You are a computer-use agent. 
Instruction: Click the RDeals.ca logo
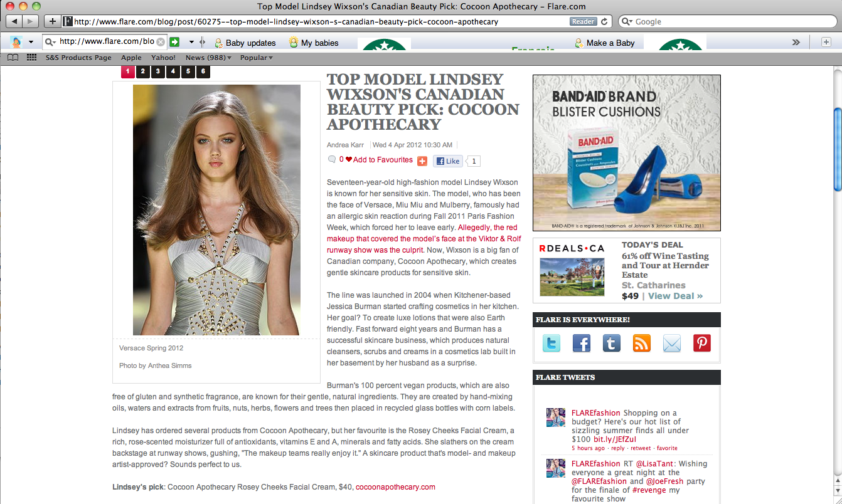(x=572, y=248)
